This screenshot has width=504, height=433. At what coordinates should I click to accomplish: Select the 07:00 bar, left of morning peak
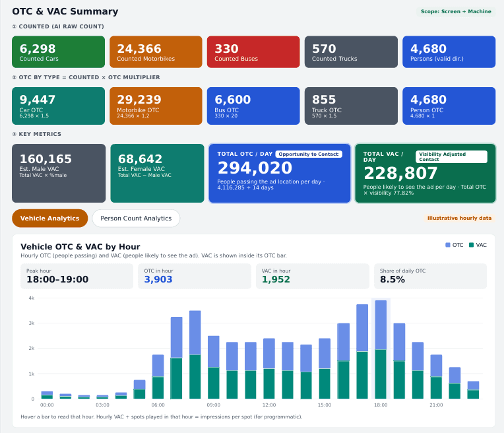tap(176, 358)
